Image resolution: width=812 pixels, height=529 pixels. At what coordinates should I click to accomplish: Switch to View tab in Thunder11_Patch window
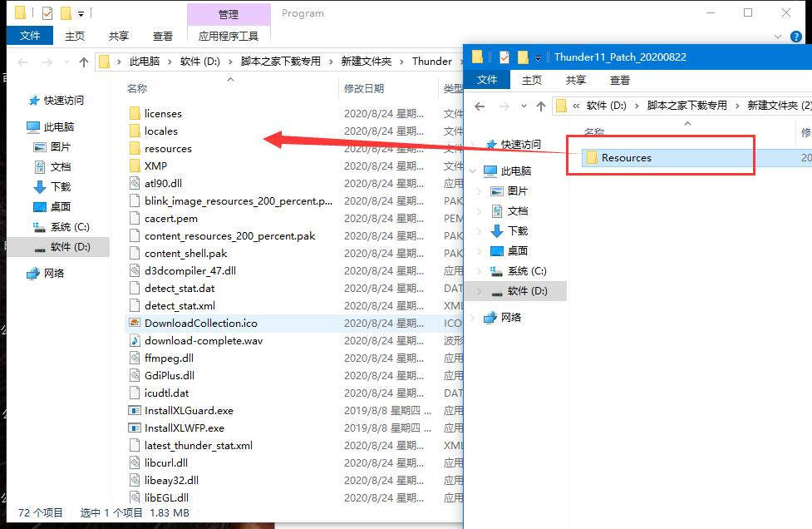click(x=620, y=81)
